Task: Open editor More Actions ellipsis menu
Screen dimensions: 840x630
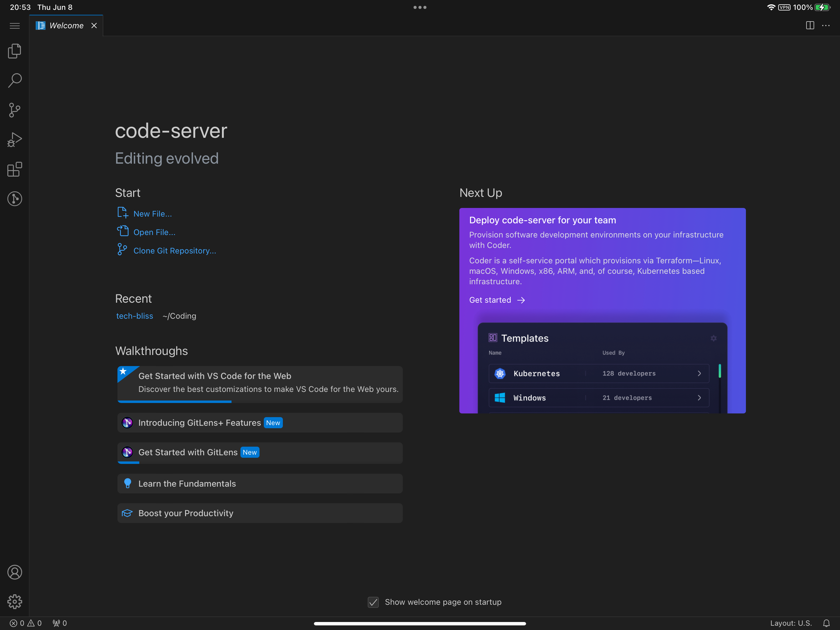Action: click(x=826, y=26)
